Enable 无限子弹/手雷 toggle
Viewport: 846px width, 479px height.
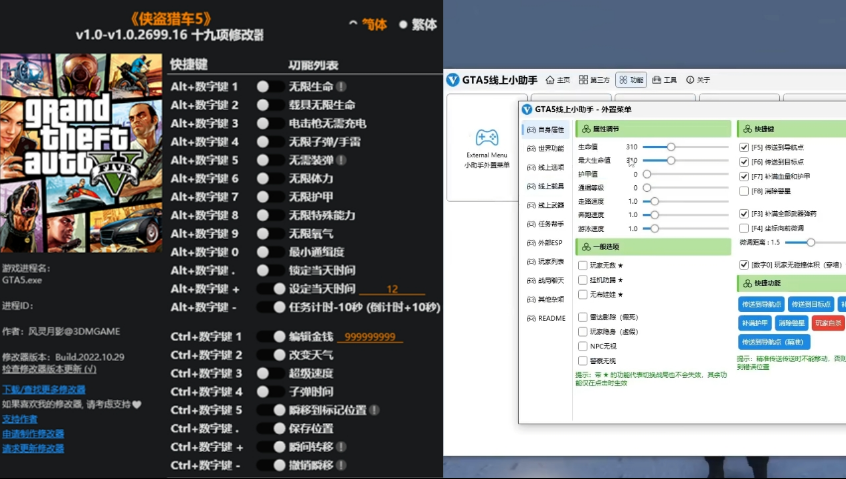point(270,141)
